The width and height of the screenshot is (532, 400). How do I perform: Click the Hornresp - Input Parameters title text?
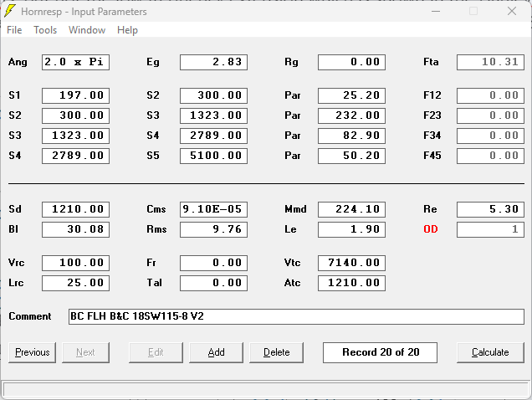click(84, 12)
